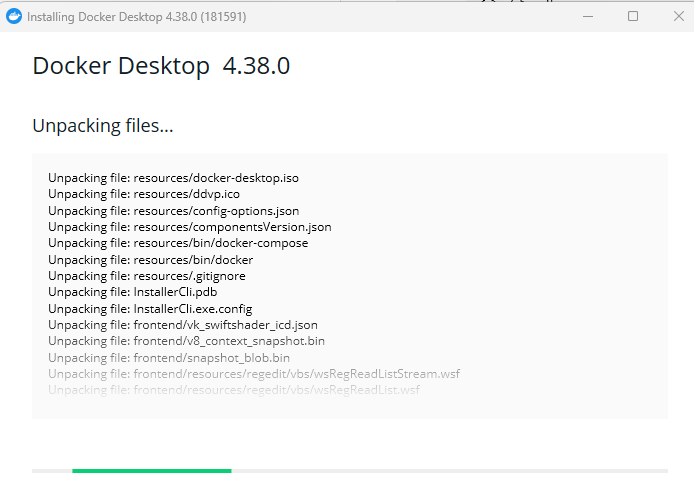Click the 'Docker Desktop 4.38.0' heading
The height and width of the screenshot is (484, 694).
pos(161,66)
